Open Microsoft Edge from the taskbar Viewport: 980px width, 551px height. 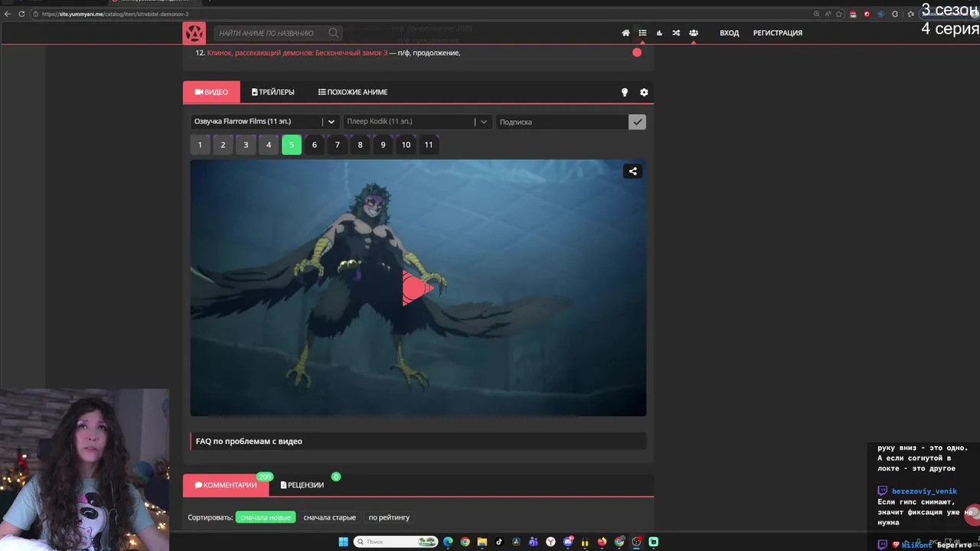click(x=448, y=542)
